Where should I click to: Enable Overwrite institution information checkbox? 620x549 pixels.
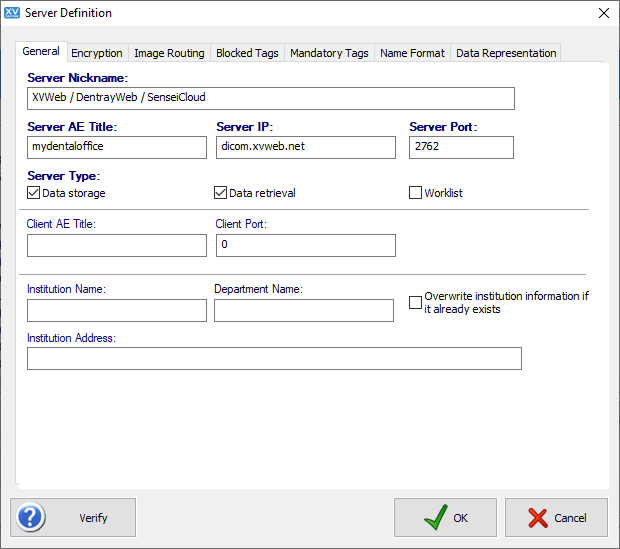(415, 303)
